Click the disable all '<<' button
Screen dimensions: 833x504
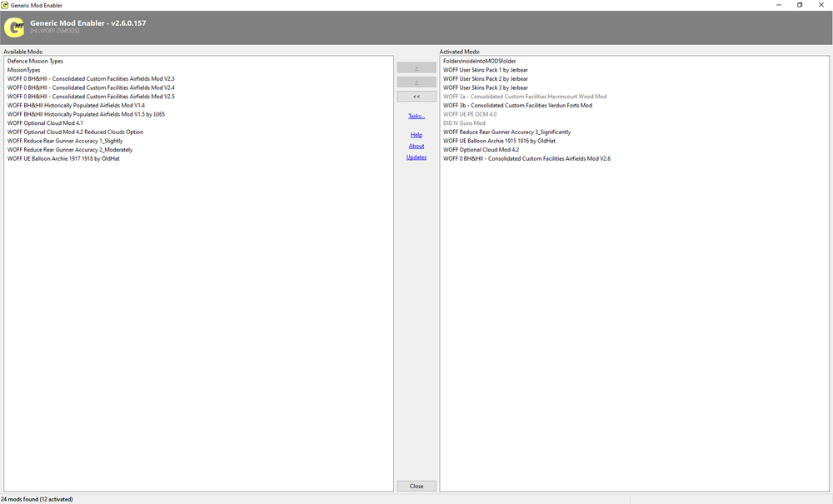tap(416, 96)
